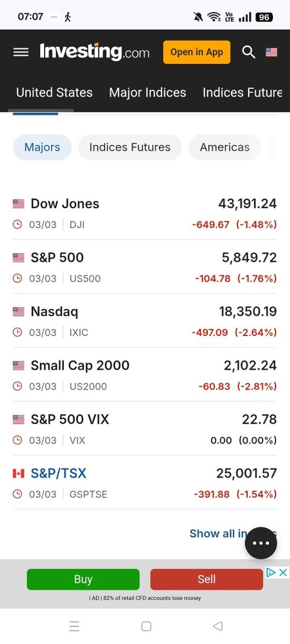Open the floating three-dots button
Image resolution: width=290 pixels, height=644 pixels.
[261, 543]
